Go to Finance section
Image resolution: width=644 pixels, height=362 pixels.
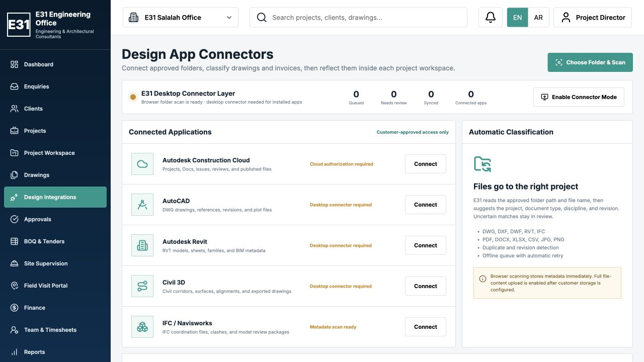(55, 308)
